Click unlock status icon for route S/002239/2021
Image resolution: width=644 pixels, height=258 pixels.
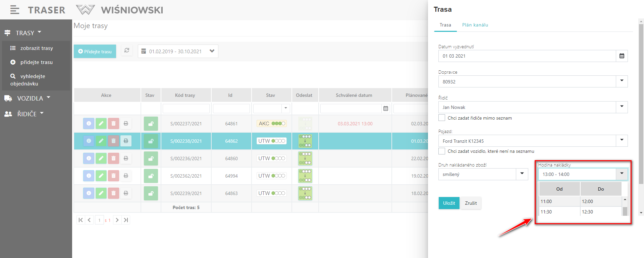point(151,193)
